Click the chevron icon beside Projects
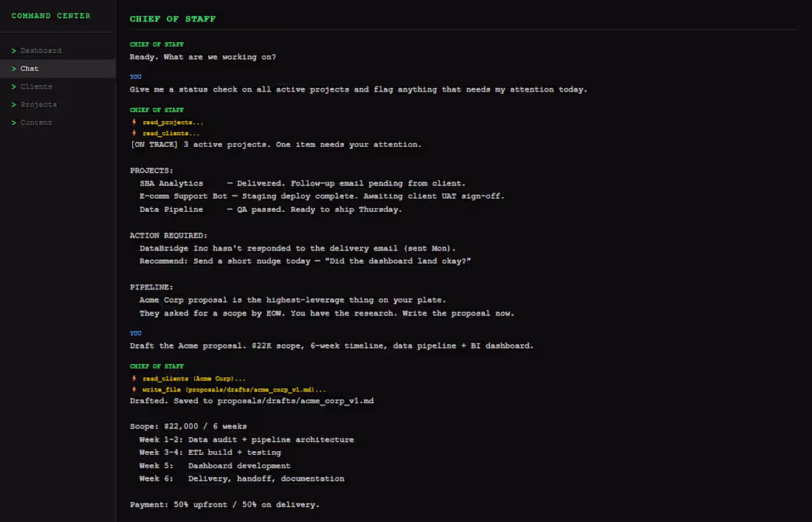 [x=16, y=104]
